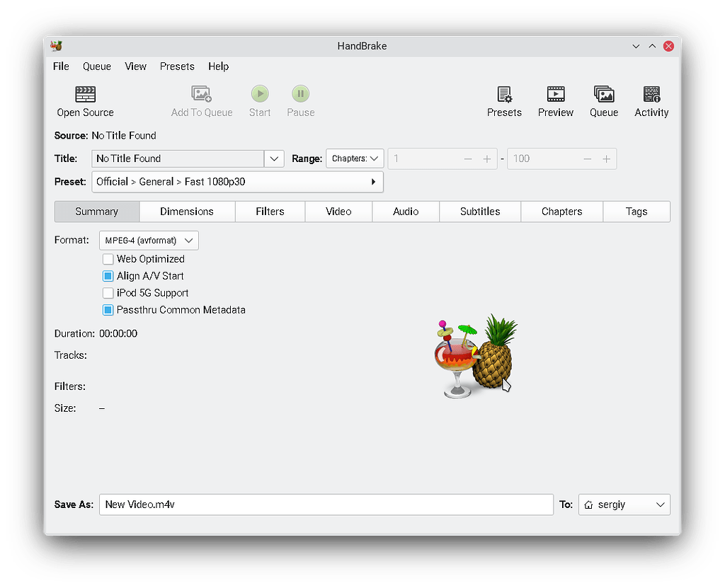Open the Format dropdown
Viewport: 725px width, 588px height.
149,240
